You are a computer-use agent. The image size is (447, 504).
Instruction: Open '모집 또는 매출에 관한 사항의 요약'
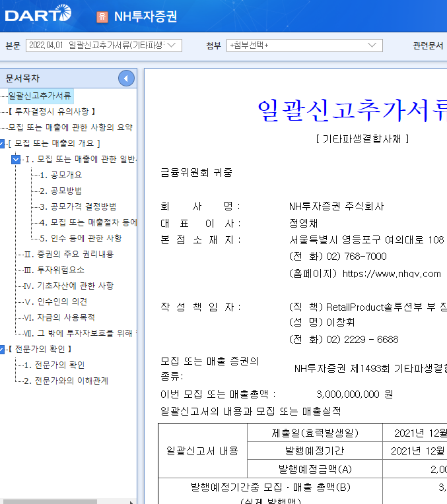(70, 127)
